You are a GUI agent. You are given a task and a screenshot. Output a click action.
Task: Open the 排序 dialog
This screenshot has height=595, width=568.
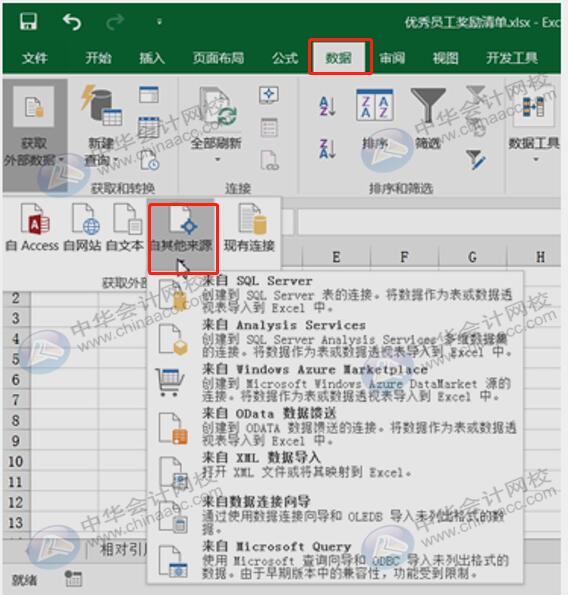point(374,120)
